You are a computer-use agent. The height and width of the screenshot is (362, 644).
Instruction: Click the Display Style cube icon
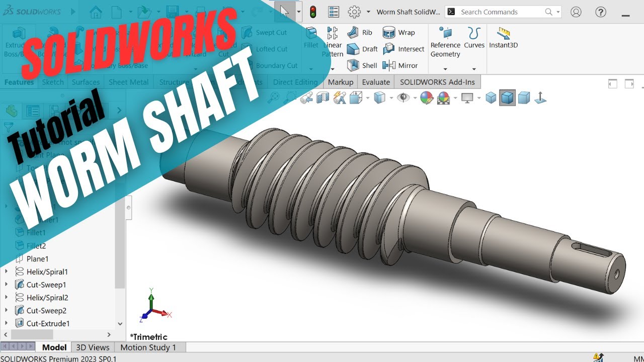click(380, 98)
